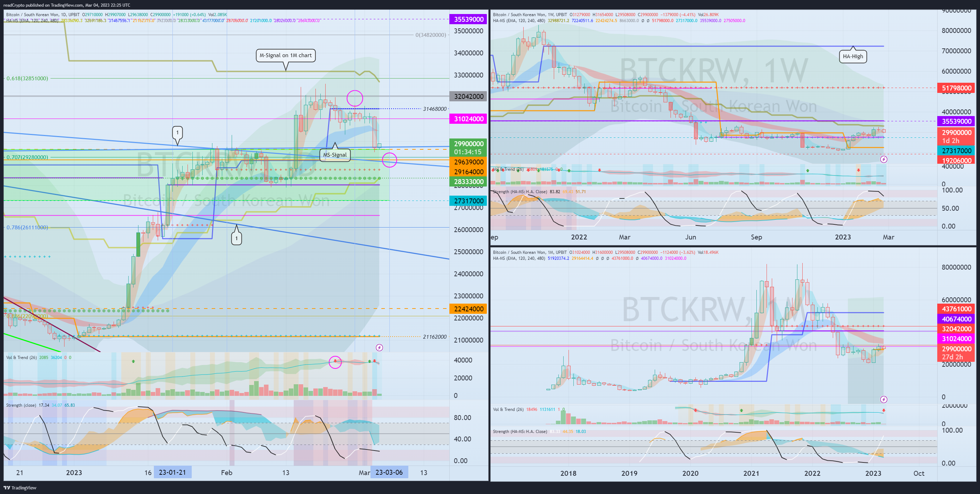Click the 31024000 magenta price label on daily chart
This screenshot has height=494, width=980.
pos(468,119)
